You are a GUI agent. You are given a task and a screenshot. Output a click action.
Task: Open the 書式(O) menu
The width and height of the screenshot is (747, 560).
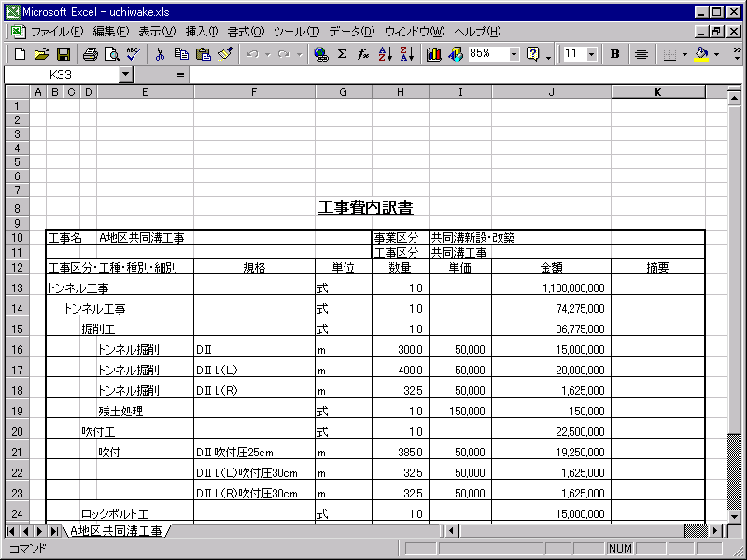pos(246,32)
